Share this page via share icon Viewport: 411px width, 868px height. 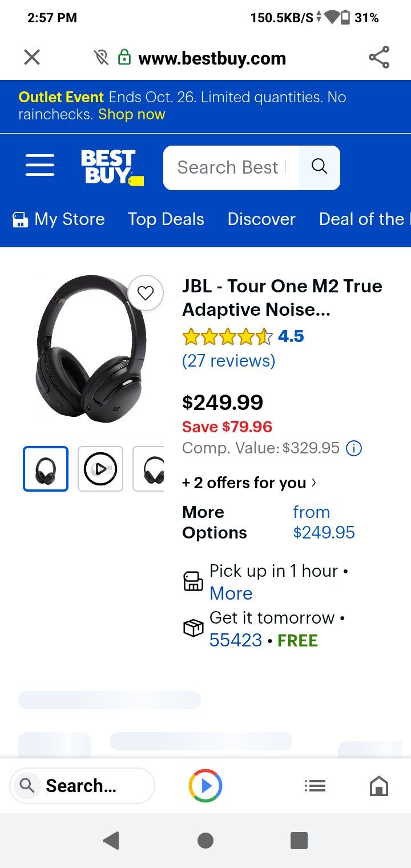pyautogui.click(x=378, y=57)
